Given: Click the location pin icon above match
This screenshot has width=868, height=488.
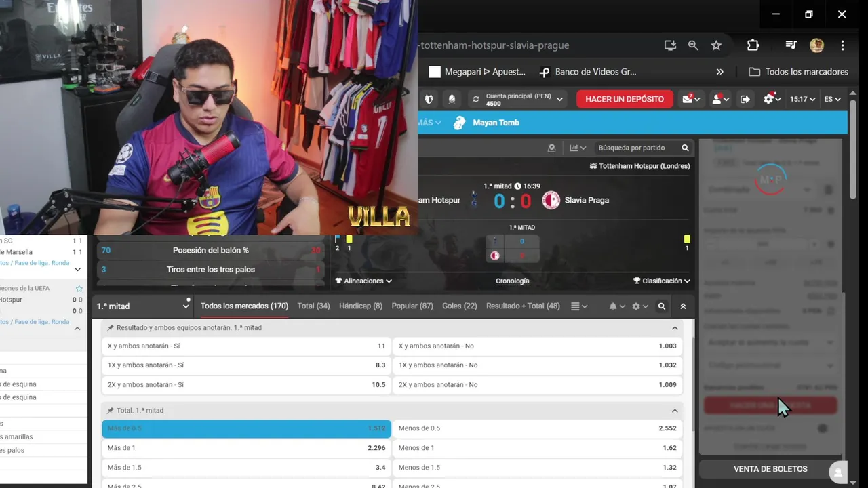Looking at the screenshot, I should [551, 148].
